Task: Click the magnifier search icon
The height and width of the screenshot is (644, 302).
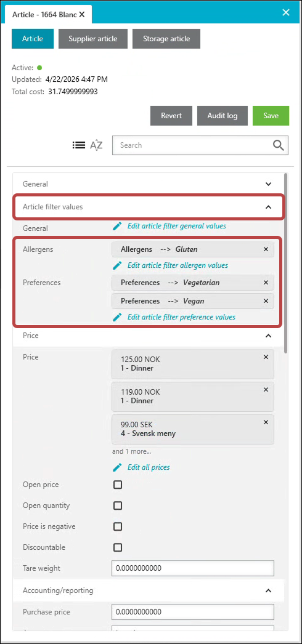Action: coord(278,145)
